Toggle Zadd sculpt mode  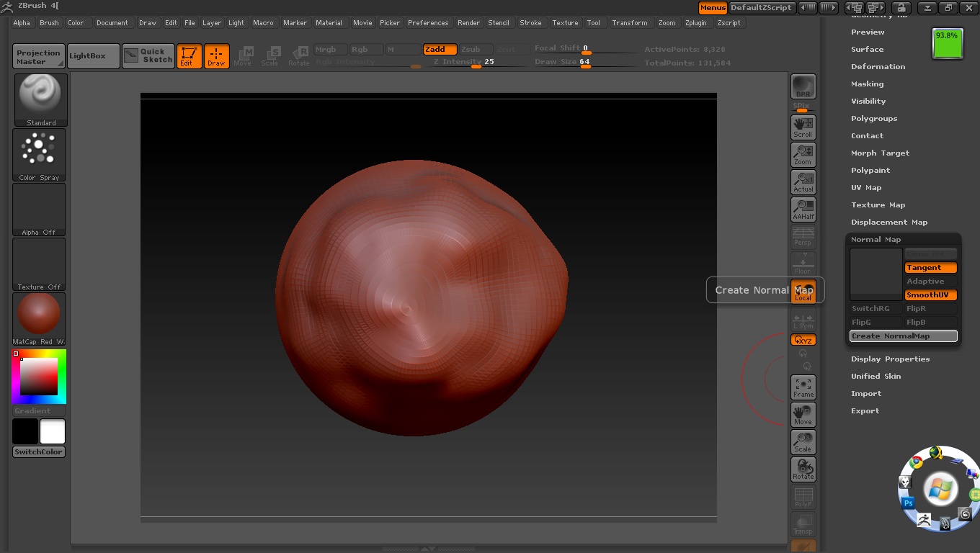click(440, 50)
